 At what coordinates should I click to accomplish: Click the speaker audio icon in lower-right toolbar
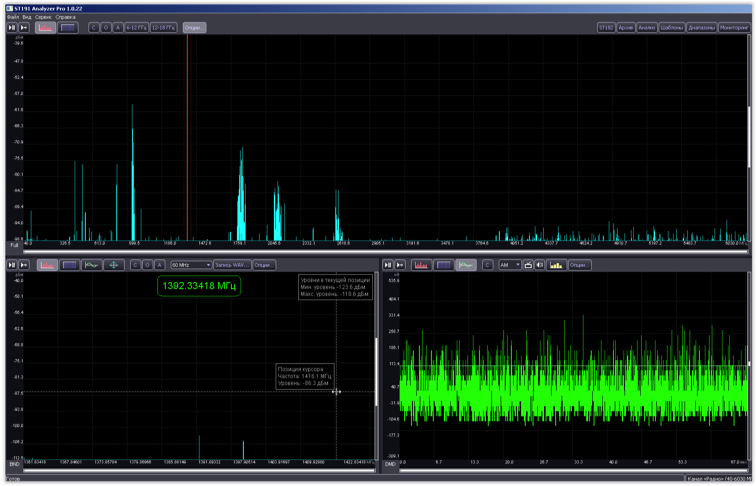click(540, 265)
